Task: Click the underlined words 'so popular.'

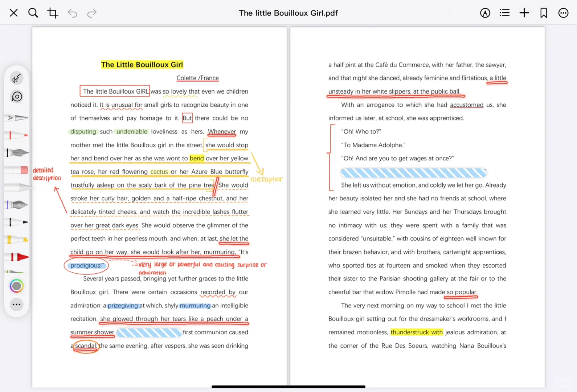Action: click(x=462, y=292)
